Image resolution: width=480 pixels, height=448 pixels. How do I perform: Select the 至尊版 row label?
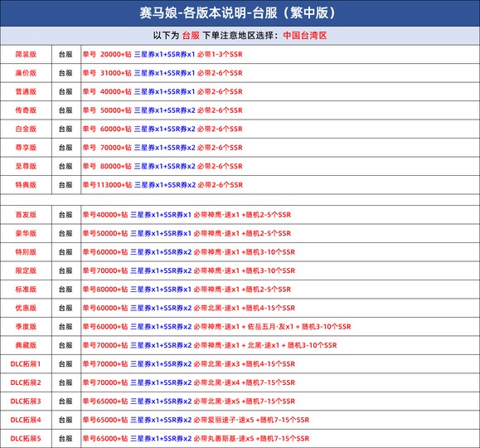(26, 167)
